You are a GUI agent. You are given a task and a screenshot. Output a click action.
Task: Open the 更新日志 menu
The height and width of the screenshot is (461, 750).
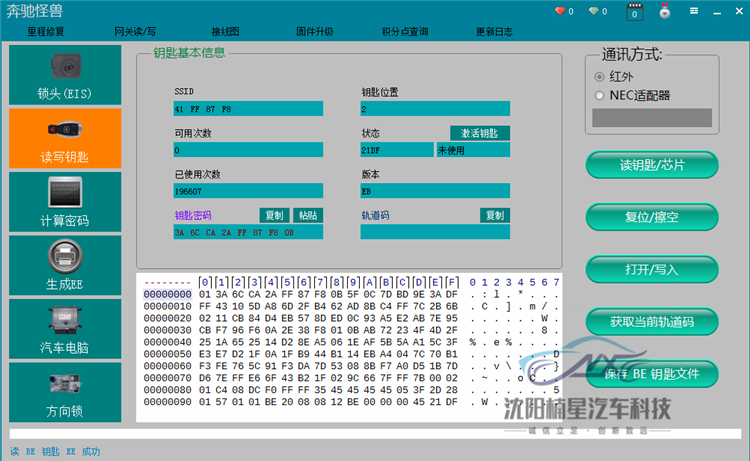click(494, 32)
